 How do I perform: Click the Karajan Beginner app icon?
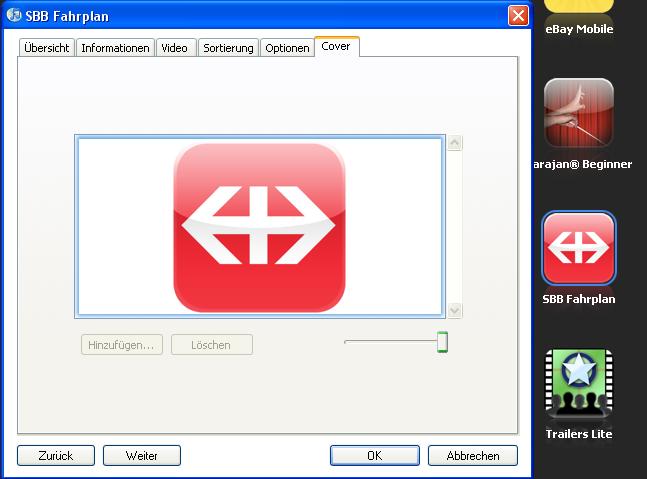click(579, 113)
